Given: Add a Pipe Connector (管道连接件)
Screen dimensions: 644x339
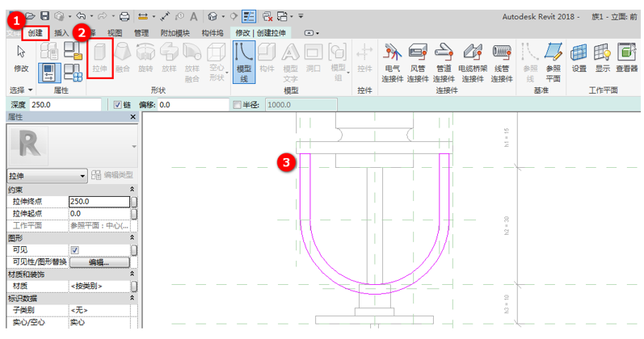Looking at the screenshot, I should (x=444, y=62).
